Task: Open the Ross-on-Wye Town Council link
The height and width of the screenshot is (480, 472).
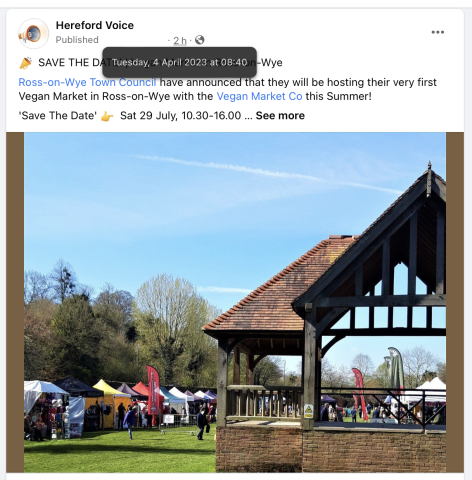Action: tap(87, 82)
